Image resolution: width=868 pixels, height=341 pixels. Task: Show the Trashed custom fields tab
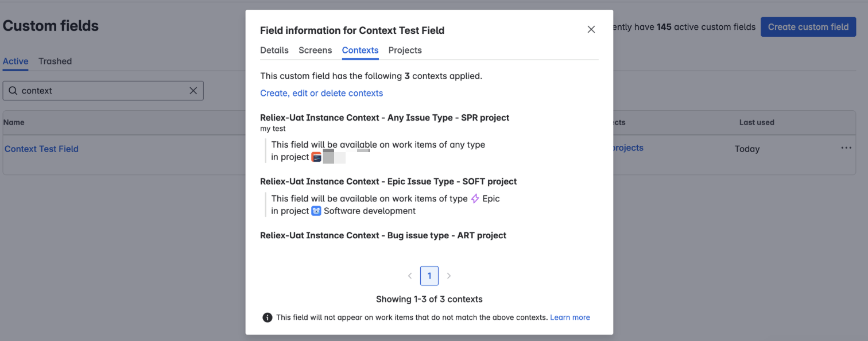coord(55,61)
